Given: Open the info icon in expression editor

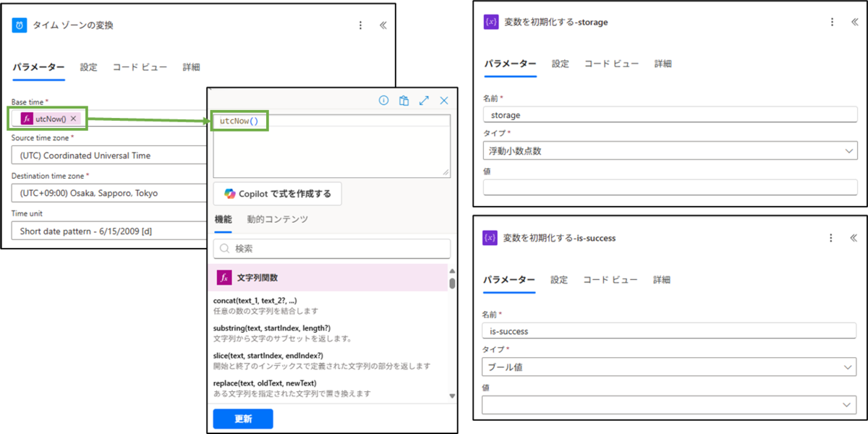Looking at the screenshot, I should (x=384, y=101).
